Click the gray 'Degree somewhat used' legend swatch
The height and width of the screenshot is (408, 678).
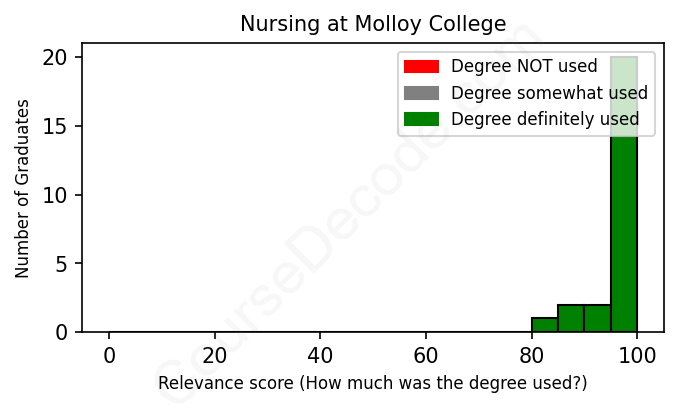pos(421,93)
